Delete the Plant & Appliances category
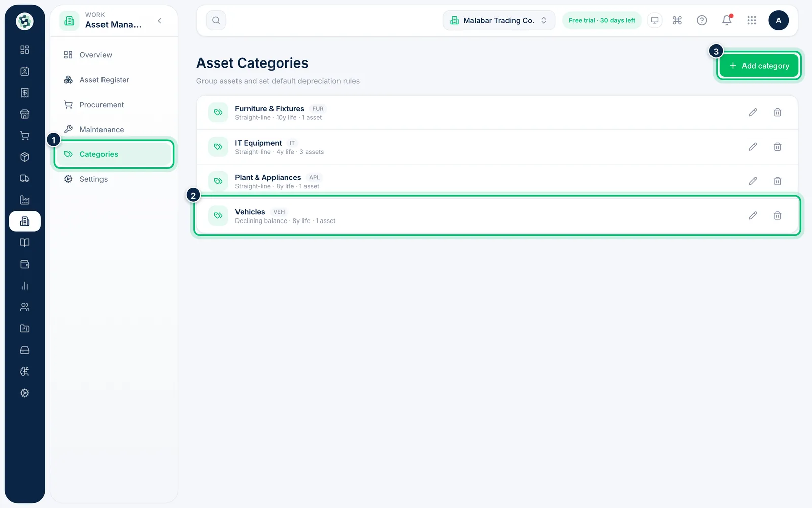The image size is (812, 508). point(777,181)
